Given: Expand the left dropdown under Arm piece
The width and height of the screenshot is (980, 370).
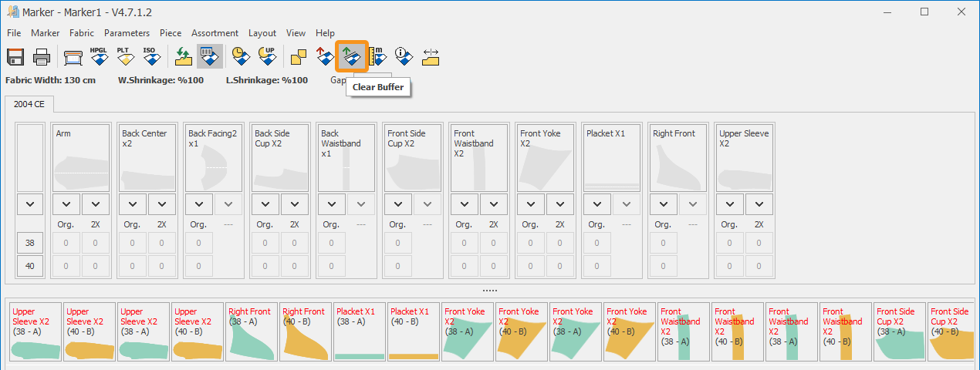Looking at the screenshot, I should click(x=66, y=204).
